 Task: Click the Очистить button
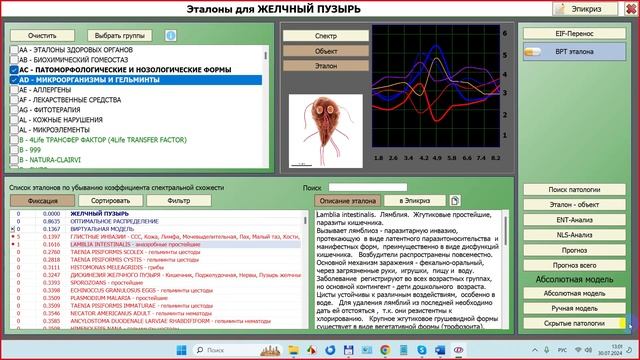pyautogui.click(x=42, y=36)
